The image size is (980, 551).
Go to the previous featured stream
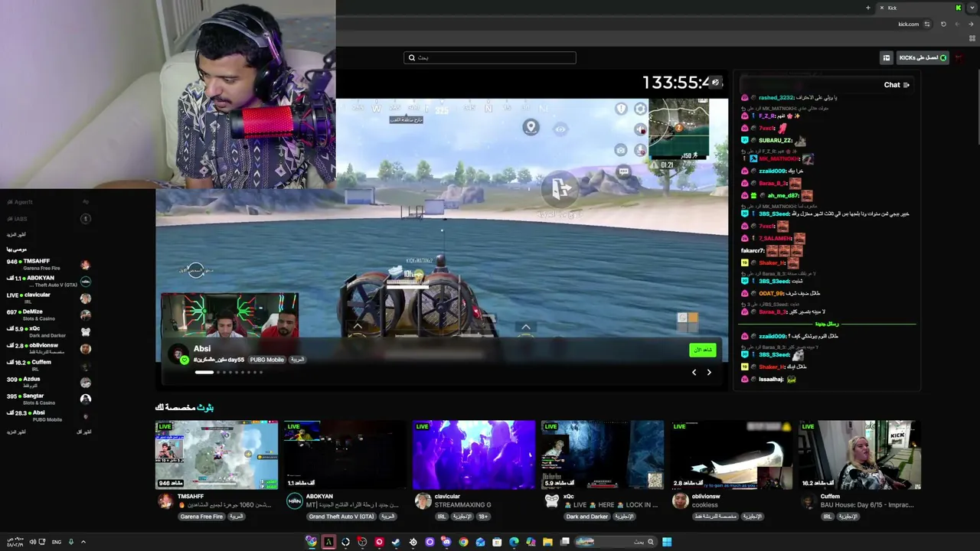point(694,373)
